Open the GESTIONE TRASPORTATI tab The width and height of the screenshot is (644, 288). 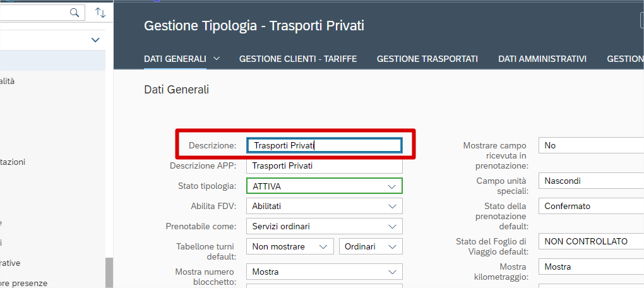[x=427, y=59]
